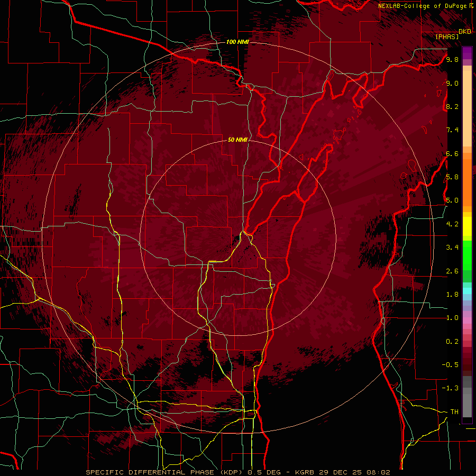Pick the yellow color bar segment
476x476 pixels.
pos(467,226)
